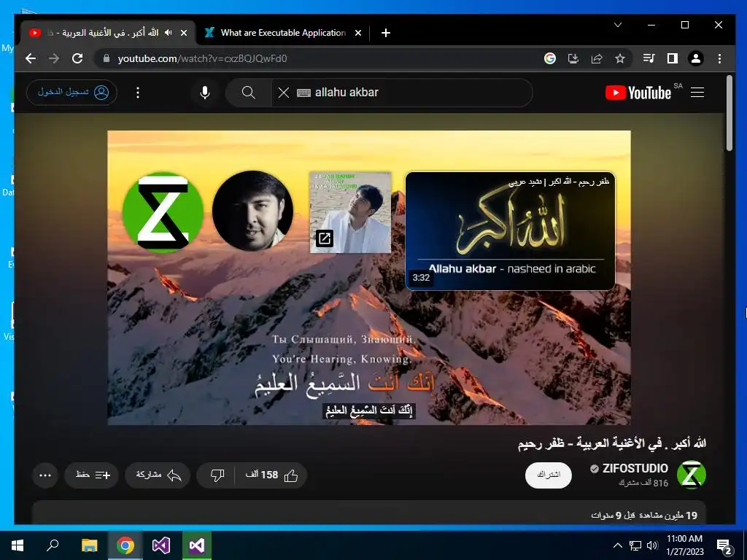This screenshot has width=747, height=560.
Task: Open on-screen keyboard in search box
Action: [303, 93]
